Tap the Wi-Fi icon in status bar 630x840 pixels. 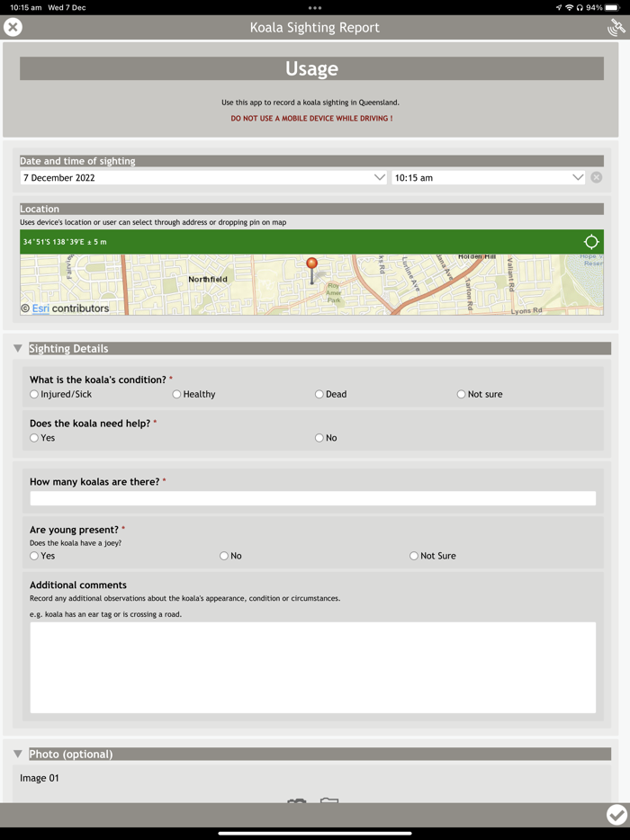[570, 7]
